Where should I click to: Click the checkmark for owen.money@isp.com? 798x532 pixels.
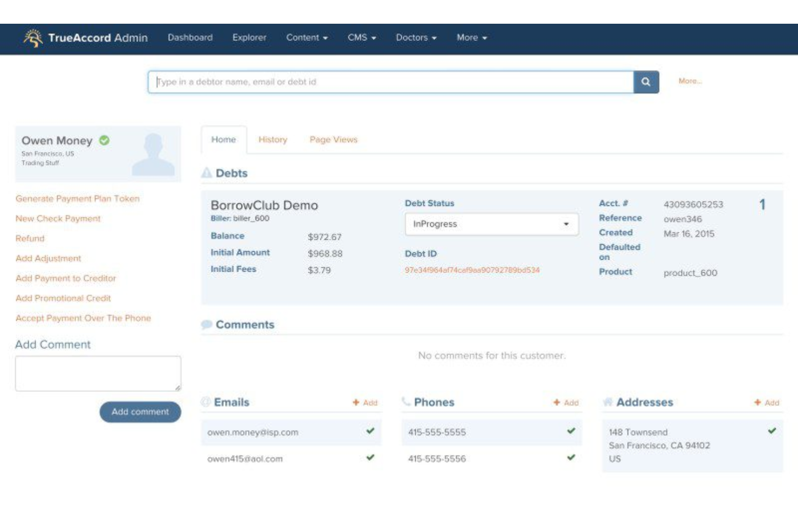pos(370,431)
